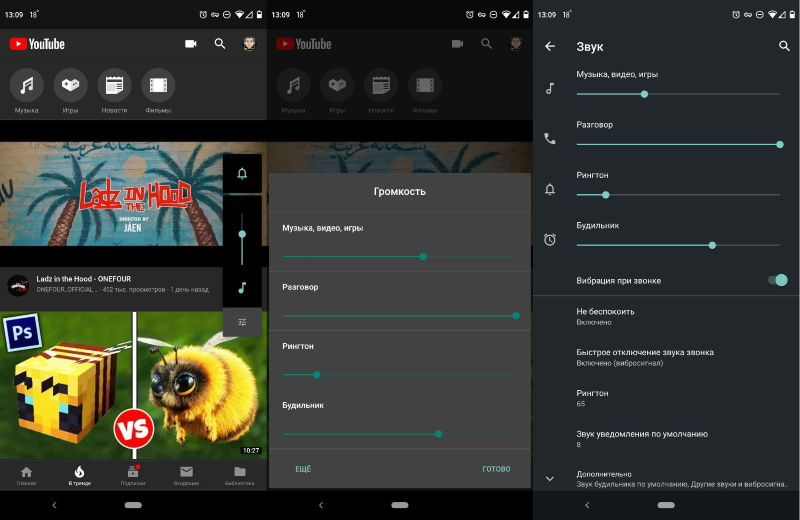Tap ГОТОВО in Громкость dialog
The image size is (800, 520).
496,469
